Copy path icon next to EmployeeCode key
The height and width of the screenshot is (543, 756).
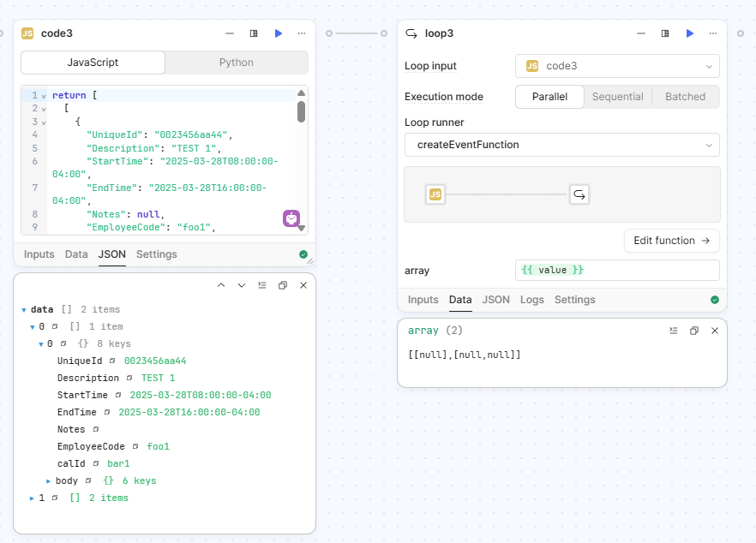pyautogui.click(x=135, y=446)
